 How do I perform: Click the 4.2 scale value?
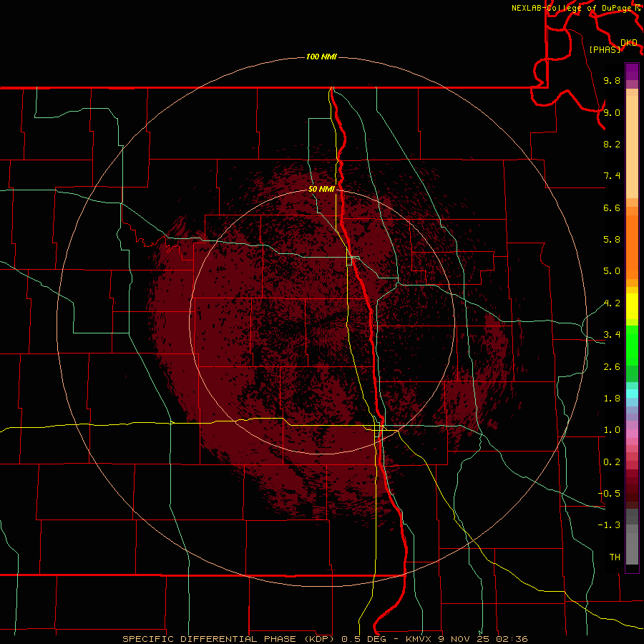(612, 303)
